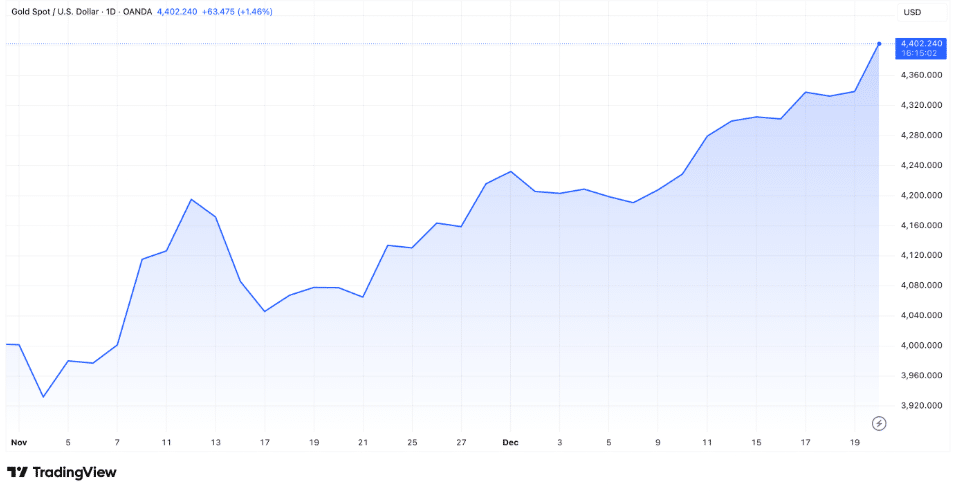Click the 4,000.000 price axis label
This screenshot has width=956, height=492.
[x=919, y=345]
